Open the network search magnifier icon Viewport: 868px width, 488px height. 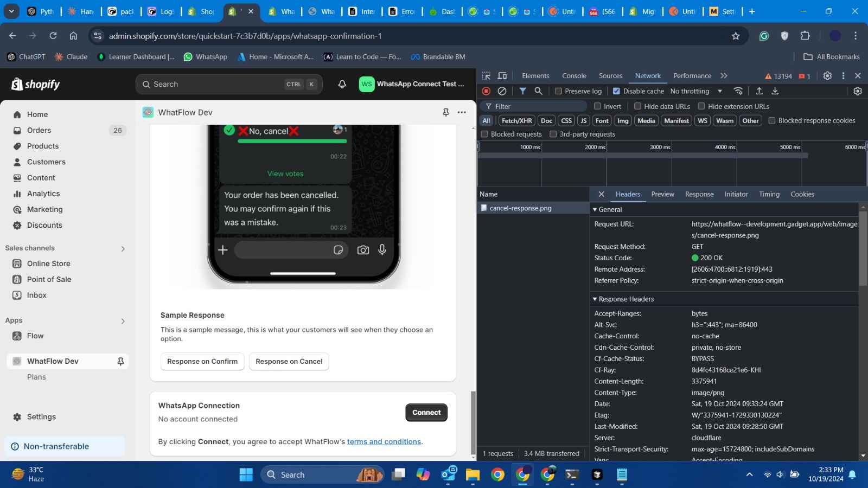pyautogui.click(x=538, y=91)
